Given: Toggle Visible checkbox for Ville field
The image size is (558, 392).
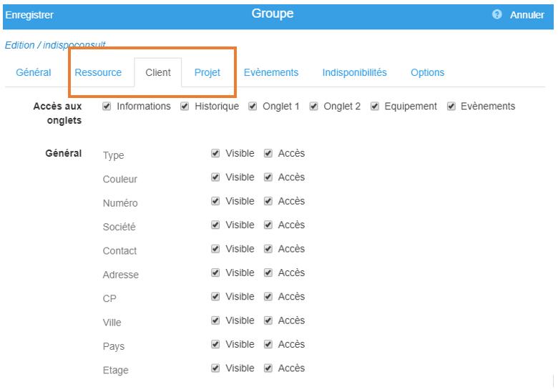Looking at the screenshot, I should coord(215,320).
